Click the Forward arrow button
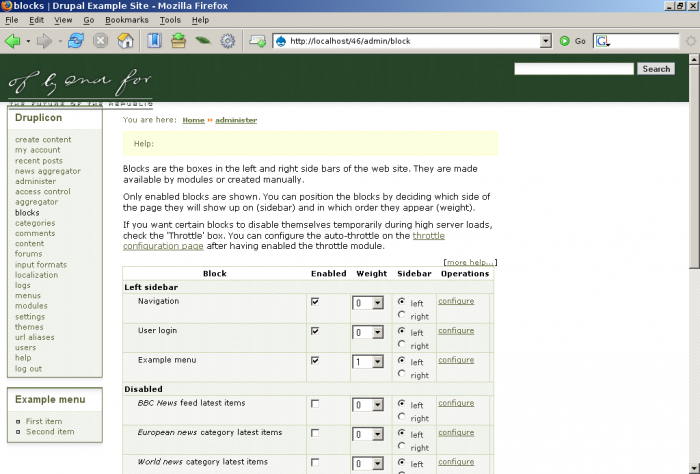The image size is (700, 474). [44, 41]
